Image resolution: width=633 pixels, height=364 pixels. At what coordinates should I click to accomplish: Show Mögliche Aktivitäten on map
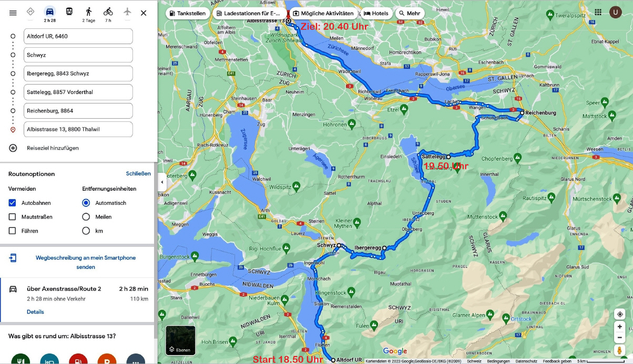[x=323, y=13]
